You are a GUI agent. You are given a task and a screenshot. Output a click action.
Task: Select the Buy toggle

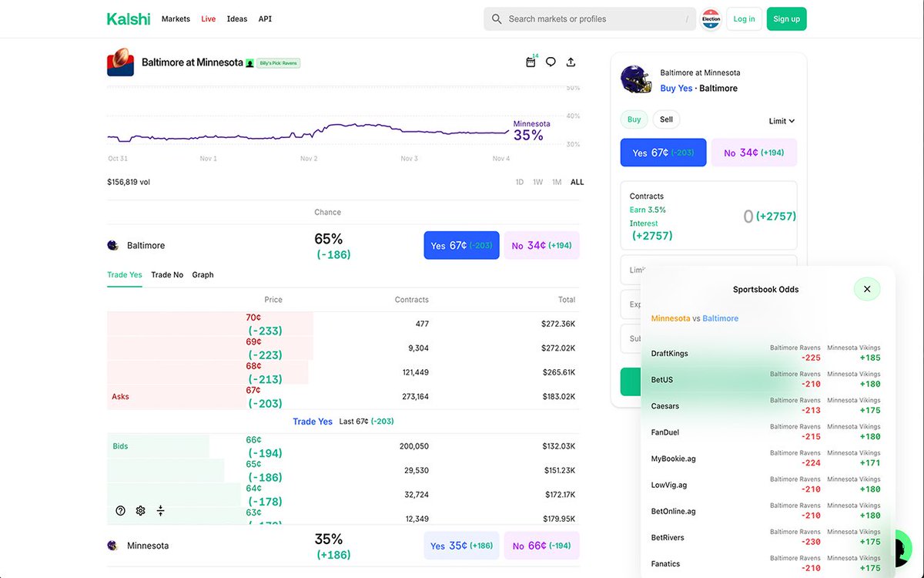pos(634,119)
